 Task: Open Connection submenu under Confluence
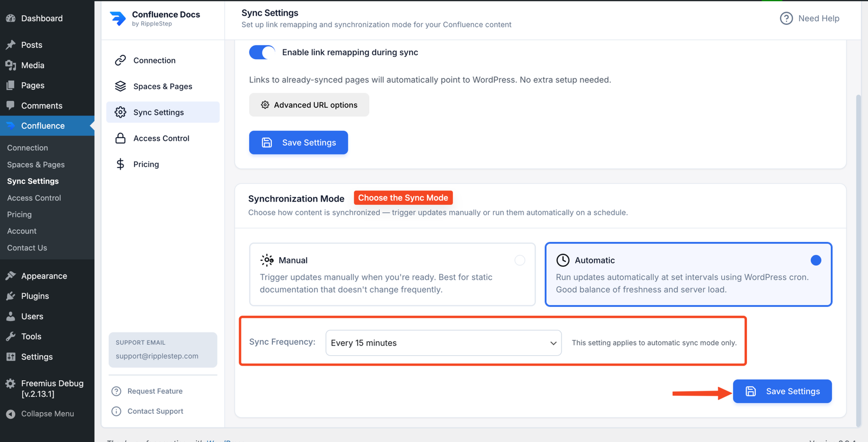coord(28,148)
